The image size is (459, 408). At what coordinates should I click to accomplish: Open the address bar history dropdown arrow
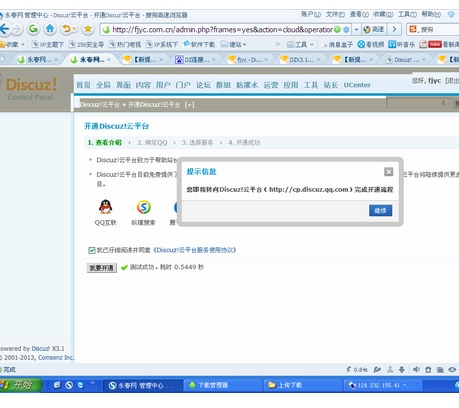point(356,30)
